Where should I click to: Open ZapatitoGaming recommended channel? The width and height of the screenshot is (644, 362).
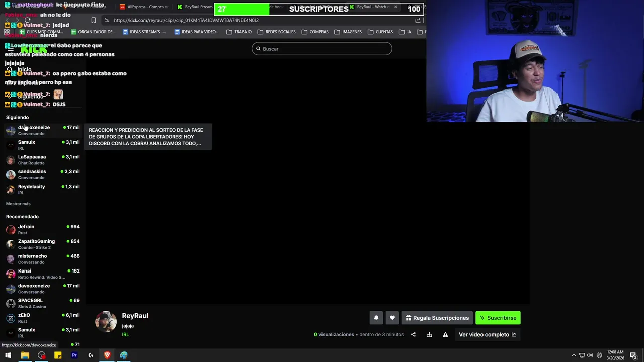(x=43, y=244)
